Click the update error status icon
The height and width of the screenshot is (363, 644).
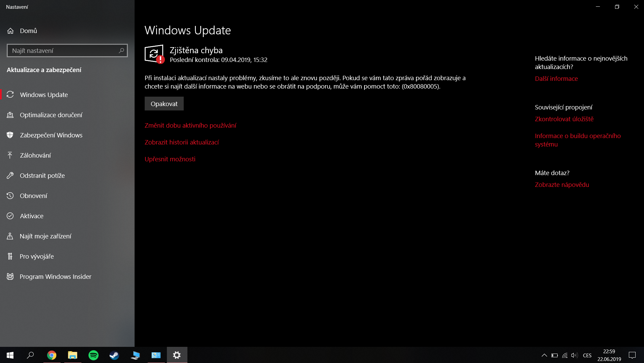pyautogui.click(x=154, y=54)
